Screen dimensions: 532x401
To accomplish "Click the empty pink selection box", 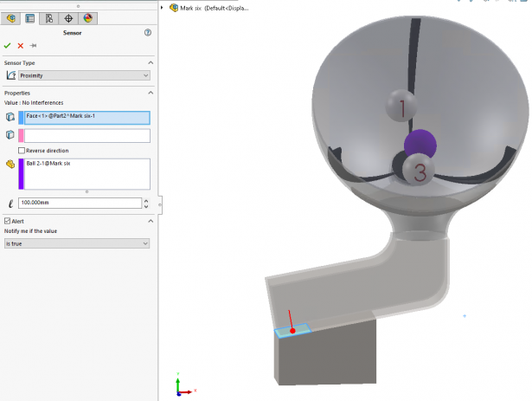I will coord(87,136).
